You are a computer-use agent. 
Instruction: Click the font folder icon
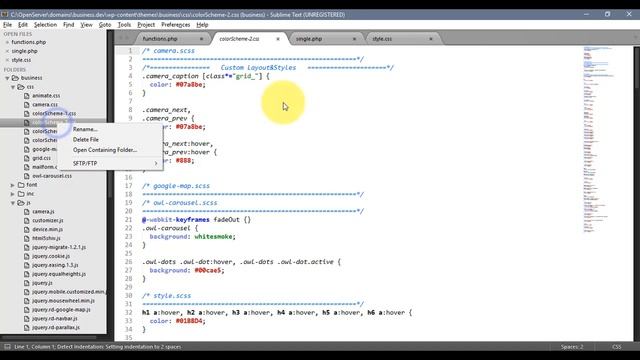pos(21,185)
